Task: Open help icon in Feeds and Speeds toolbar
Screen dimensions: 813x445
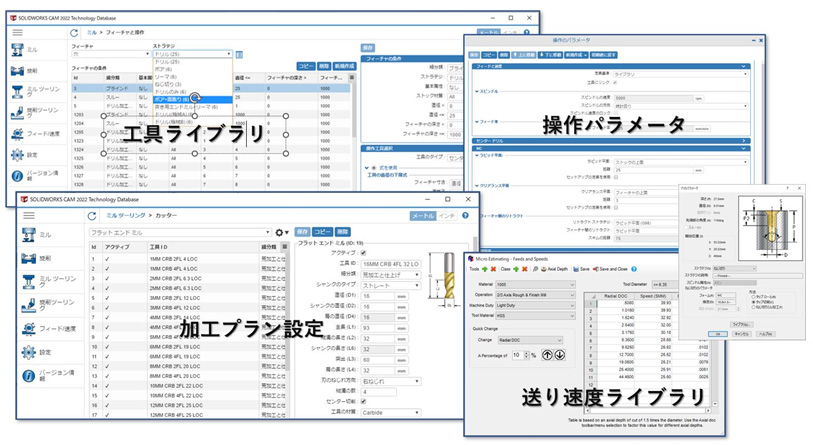Action: point(634,269)
